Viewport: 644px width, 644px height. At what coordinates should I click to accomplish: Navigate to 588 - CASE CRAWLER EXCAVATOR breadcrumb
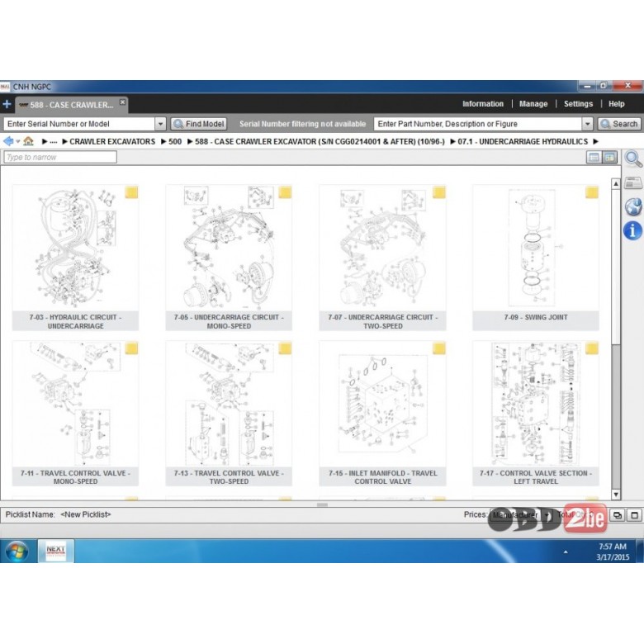[320, 142]
